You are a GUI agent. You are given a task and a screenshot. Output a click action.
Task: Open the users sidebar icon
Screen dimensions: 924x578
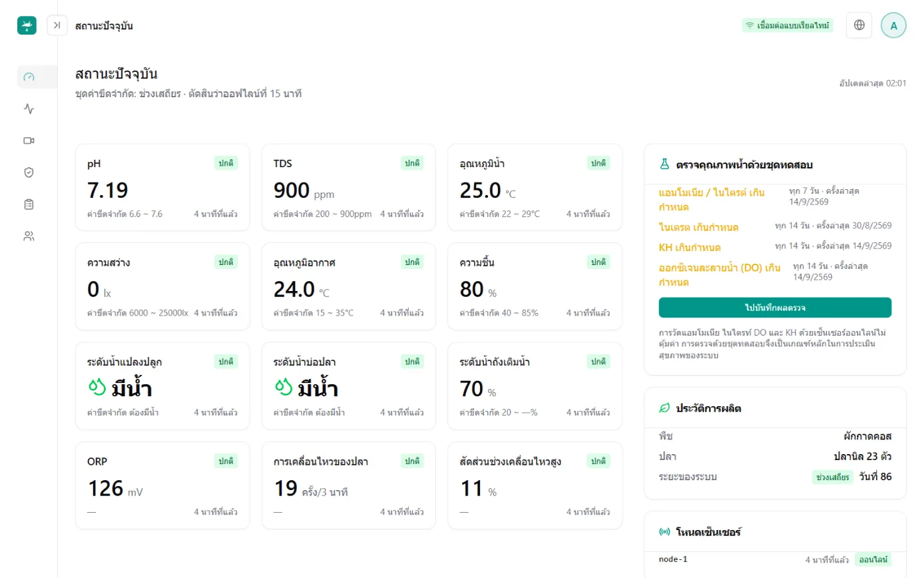click(29, 236)
